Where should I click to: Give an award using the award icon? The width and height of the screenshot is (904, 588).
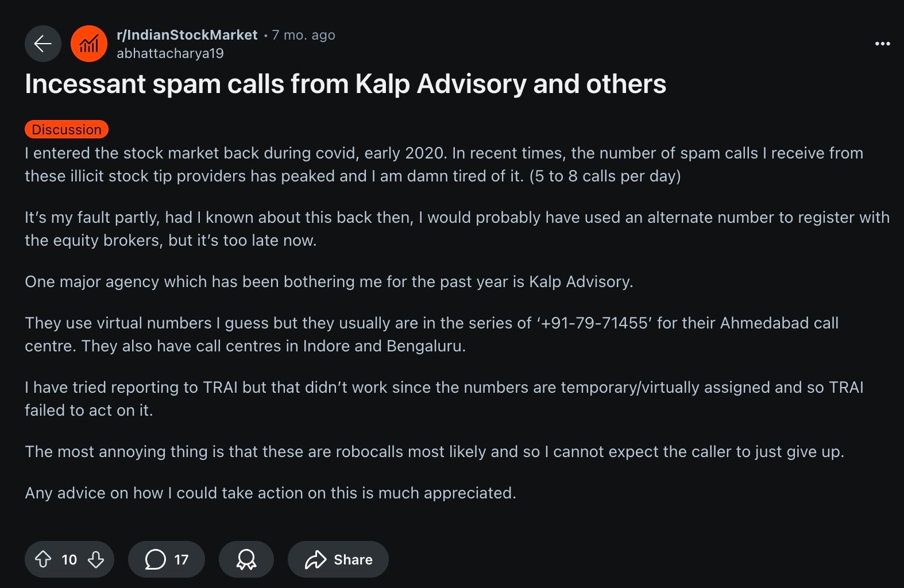coord(246,559)
